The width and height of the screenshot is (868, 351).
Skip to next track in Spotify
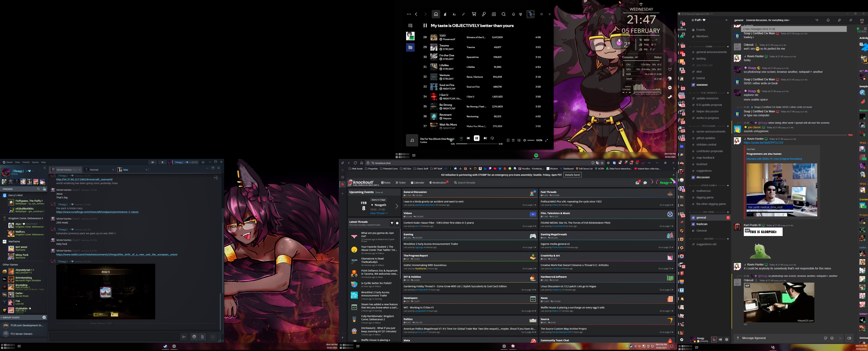point(485,138)
